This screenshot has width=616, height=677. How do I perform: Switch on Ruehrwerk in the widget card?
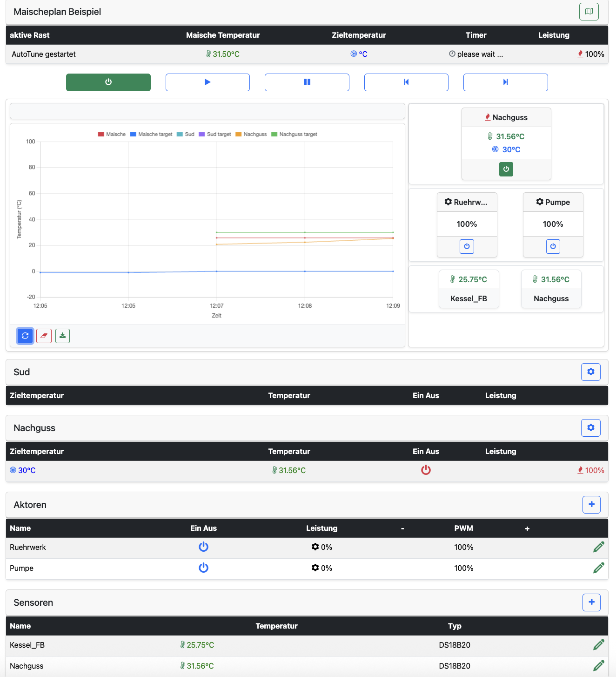[x=467, y=246]
